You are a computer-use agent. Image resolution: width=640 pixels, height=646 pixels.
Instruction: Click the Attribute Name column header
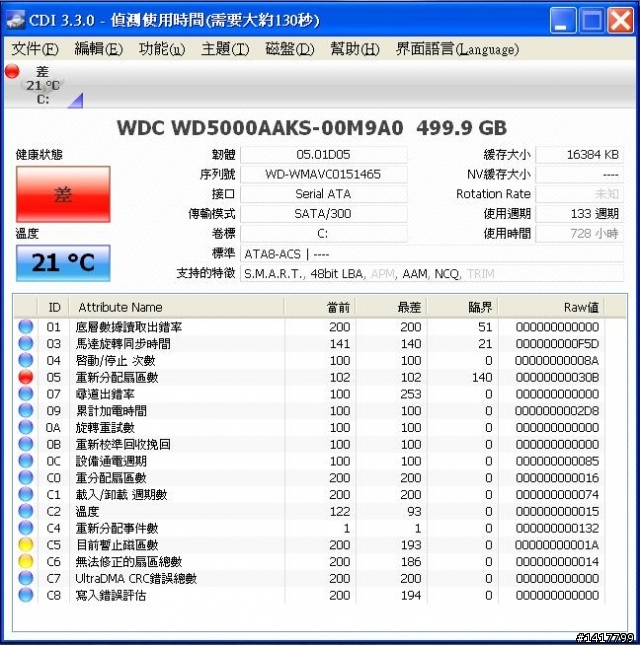click(176, 307)
